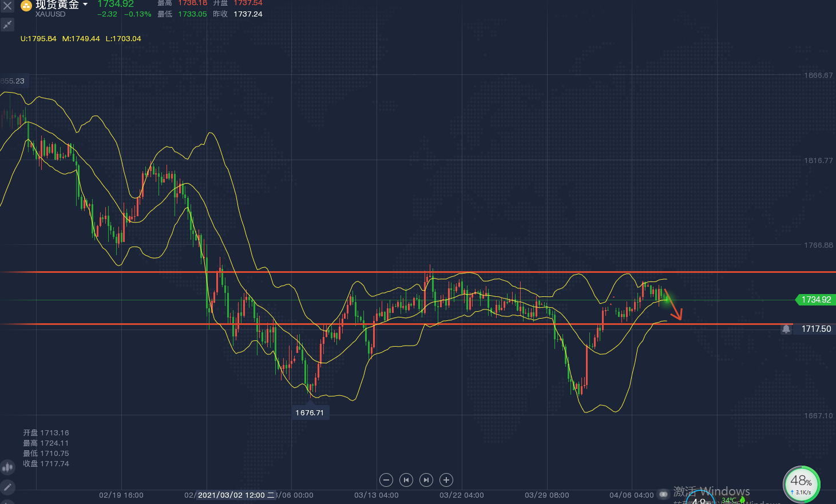This screenshot has width=836, height=504.
Task: Close the gold chart view
Action: (7, 6)
